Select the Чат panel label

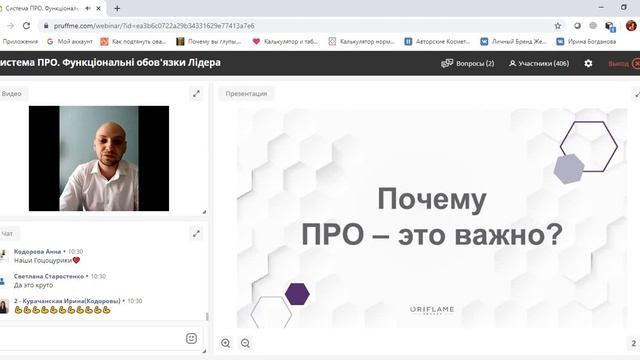(x=7, y=233)
